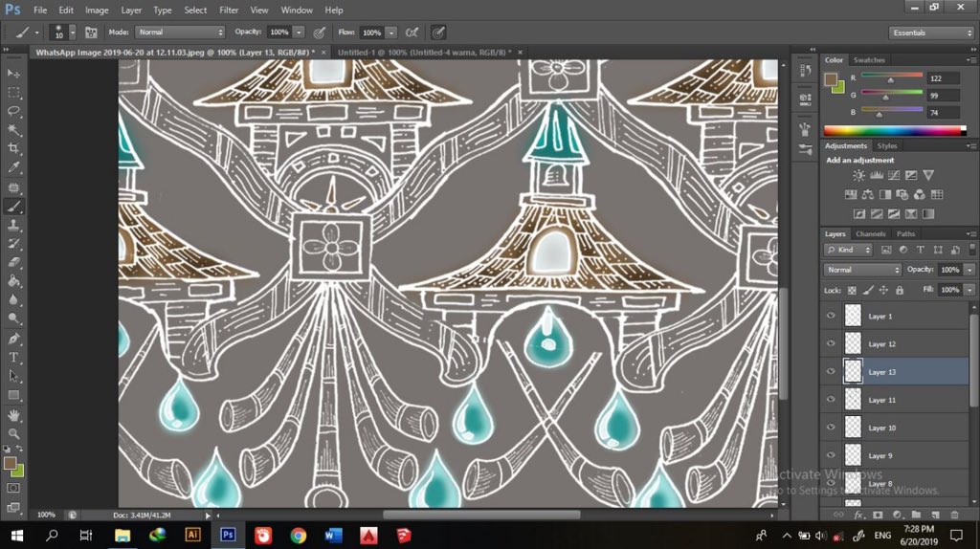Add a layer style with fx icon
Image resolution: width=980 pixels, height=549 pixels.
[x=858, y=516]
